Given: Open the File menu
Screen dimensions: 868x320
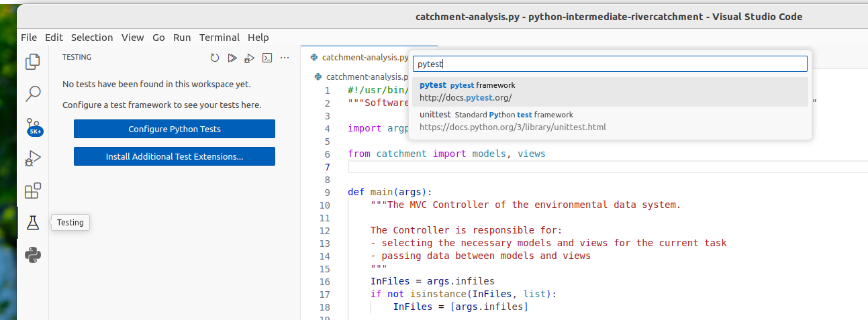Looking at the screenshot, I should point(29,38).
